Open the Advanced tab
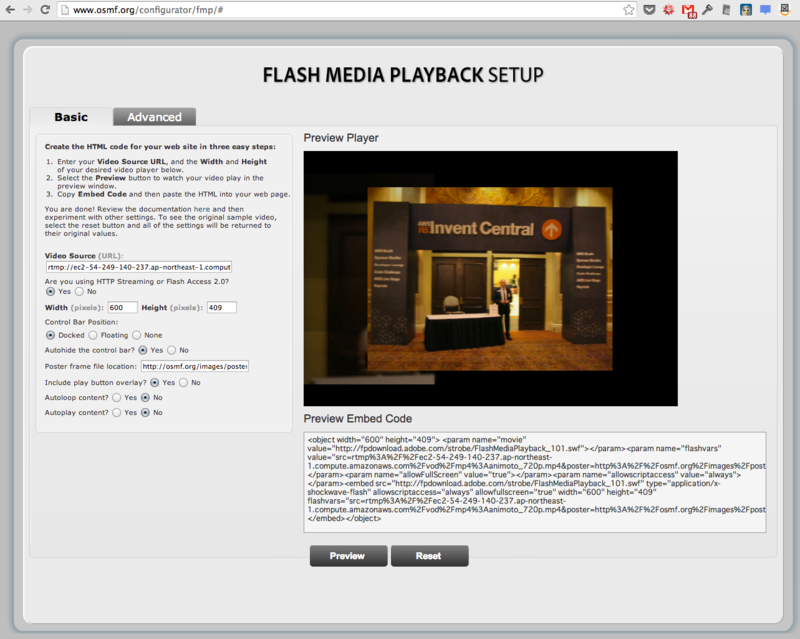Image resolution: width=800 pixels, height=639 pixels. click(x=154, y=117)
